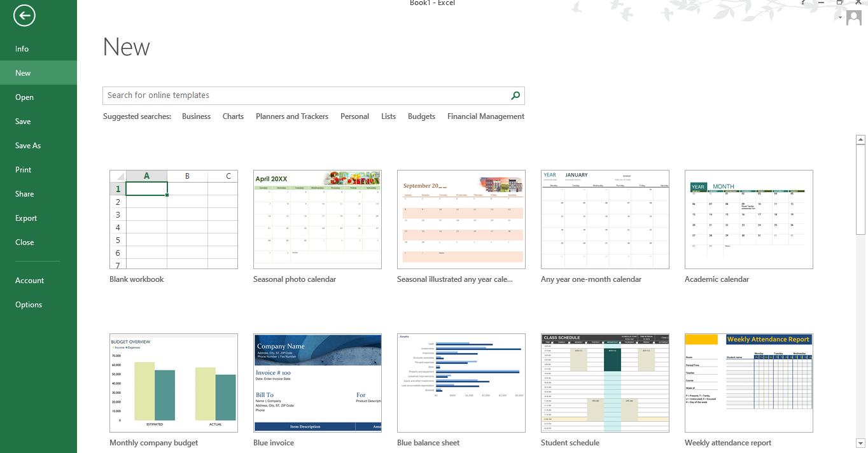Open the Monthly company budget template
The width and height of the screenshot is (868, 453).
point(174,382)
